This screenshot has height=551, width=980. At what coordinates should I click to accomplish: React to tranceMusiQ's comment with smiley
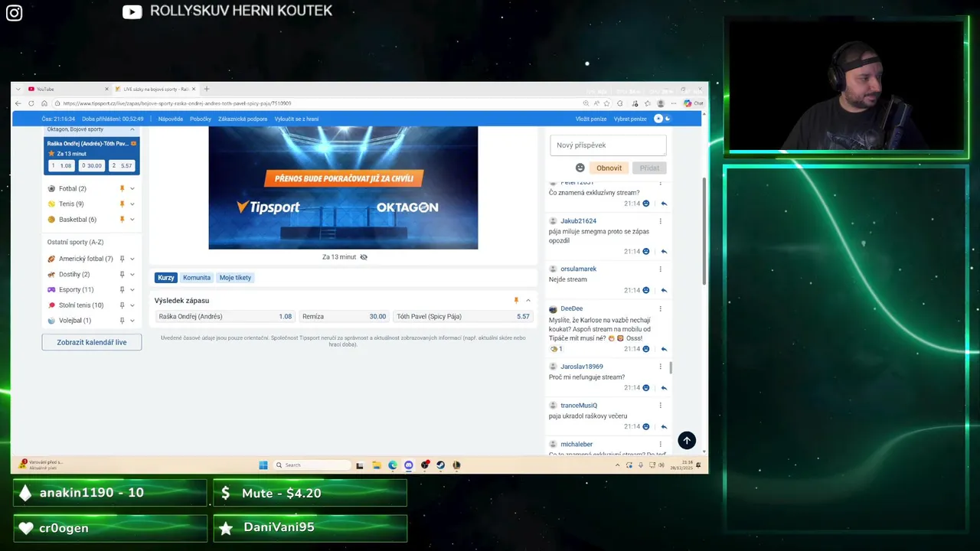coord(646,426)
